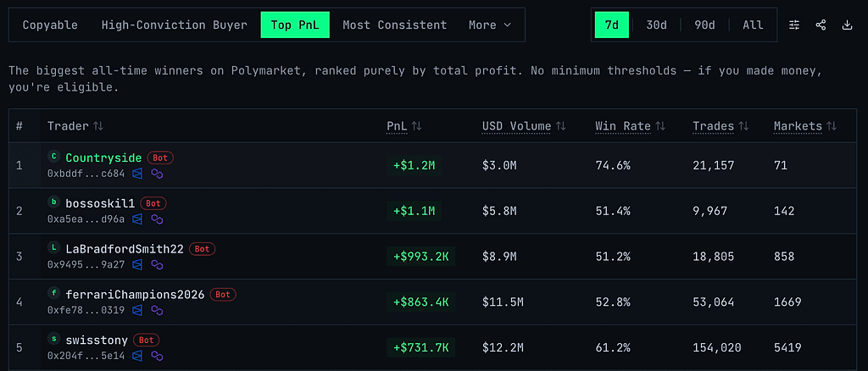Switch to the High-Conviction Buyer tab

pos(175,25)
